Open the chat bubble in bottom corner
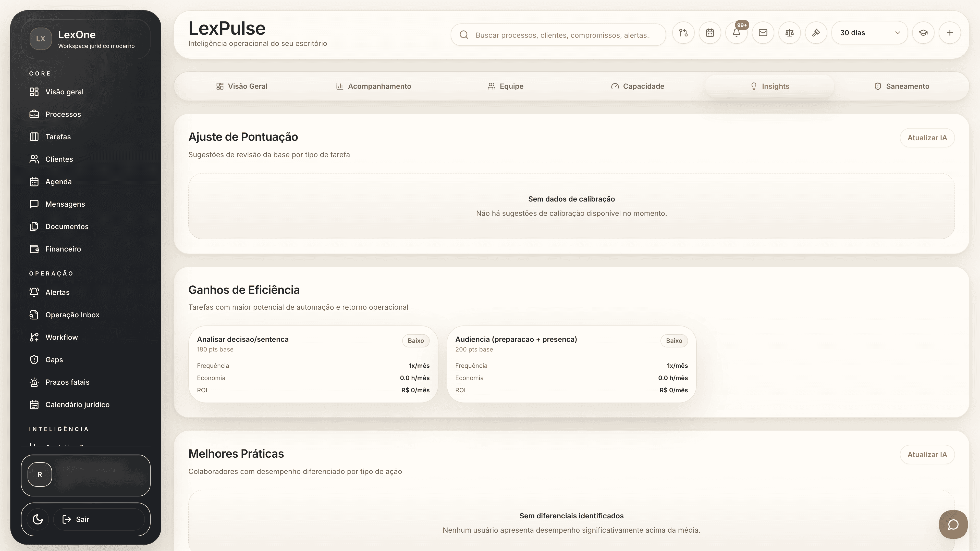 coord(953,524)
